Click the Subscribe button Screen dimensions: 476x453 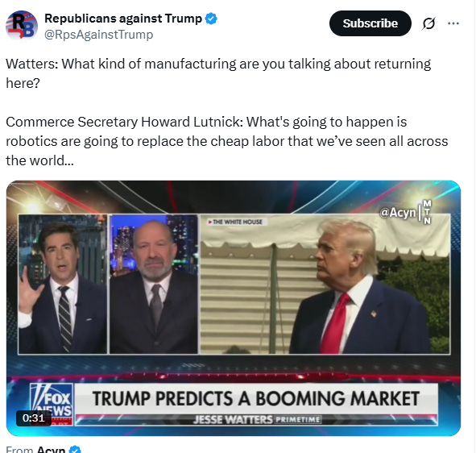point(370,23)
